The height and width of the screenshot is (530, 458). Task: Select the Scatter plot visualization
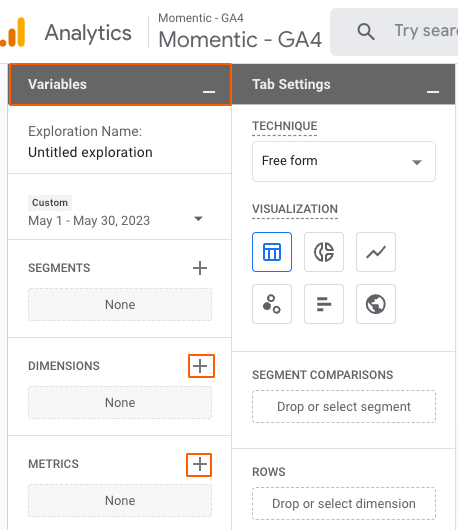click(272, 304)
